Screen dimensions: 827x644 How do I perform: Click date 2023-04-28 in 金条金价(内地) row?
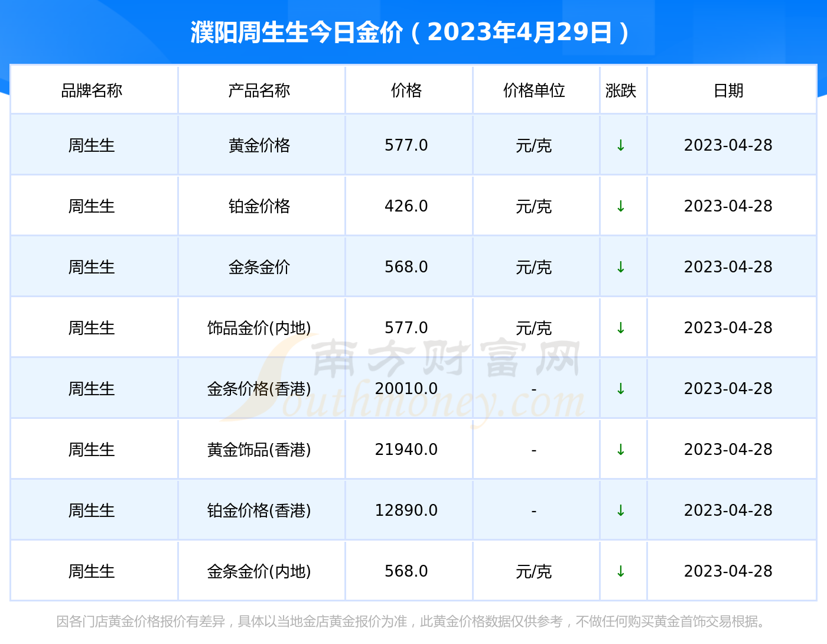[728, 571]
